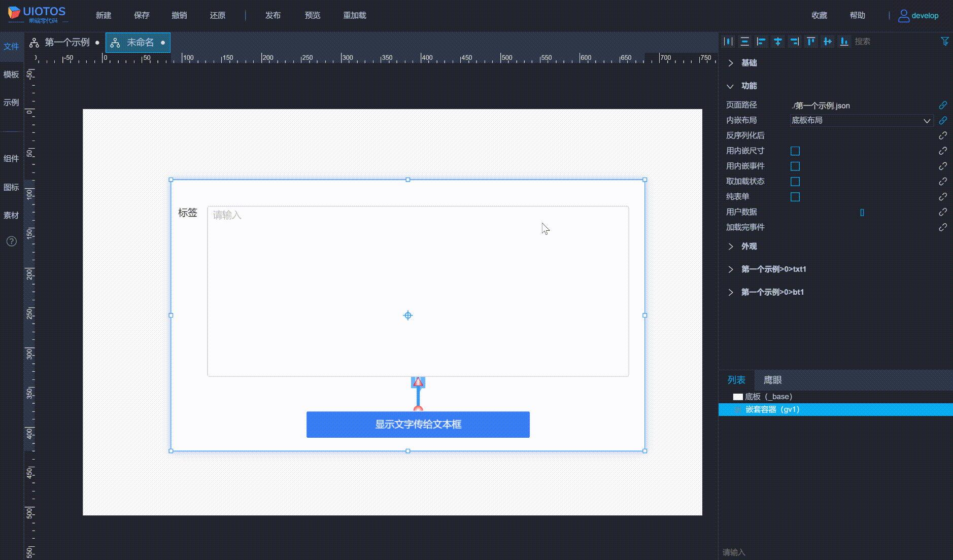Click the align top icon
The height and width of the screenshot is (560, 953).
811,42
